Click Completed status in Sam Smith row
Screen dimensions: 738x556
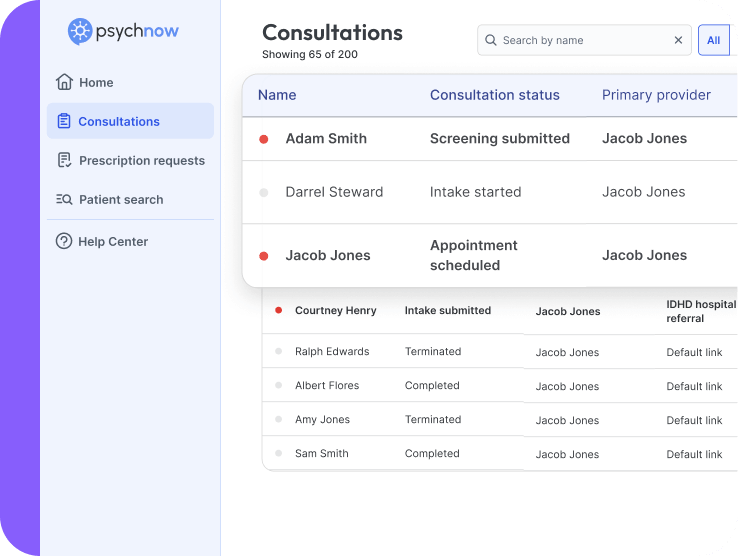[432, 453]
